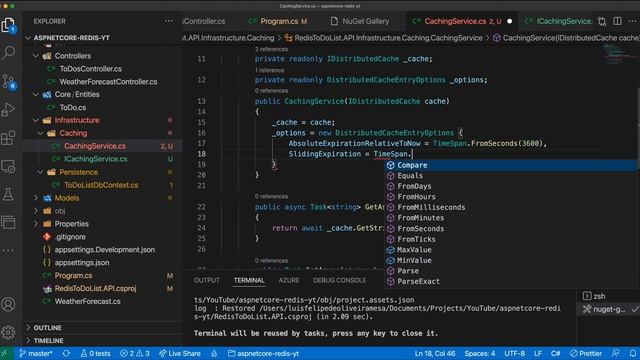Choose Compare from suggestion list
Viewport: 640px width, 360px height.
point(510,165)
